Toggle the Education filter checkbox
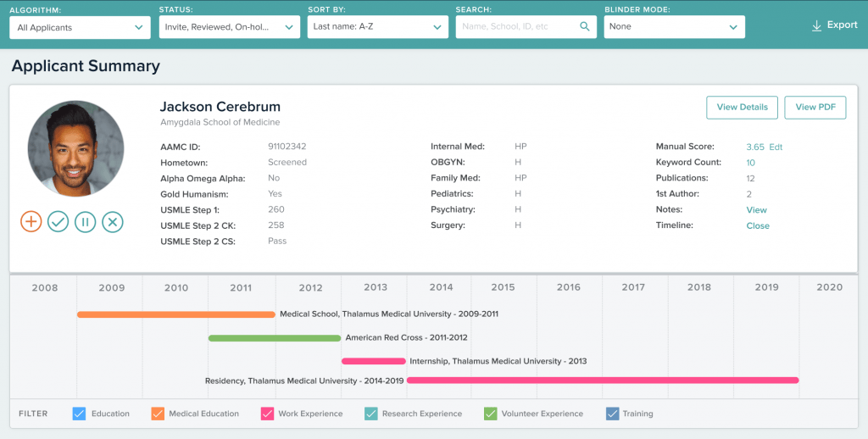The image size is (868, 439). (79, 414)
